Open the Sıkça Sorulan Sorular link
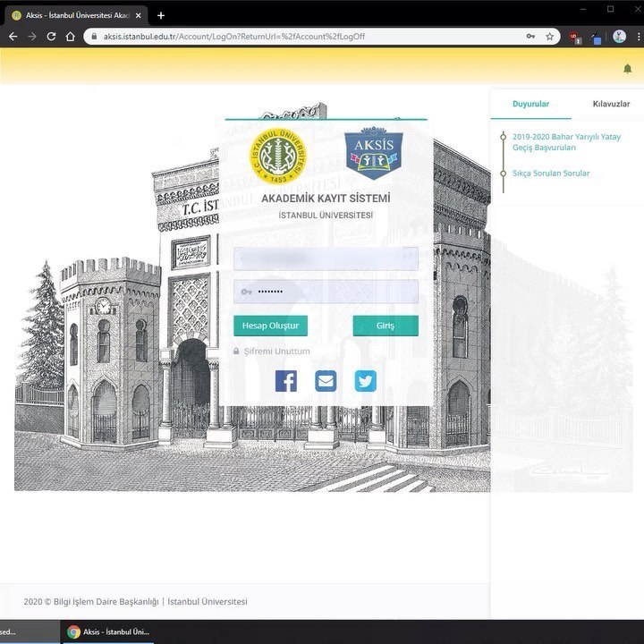The width and height of the screenshot is (644, 644). click(551, 174)
